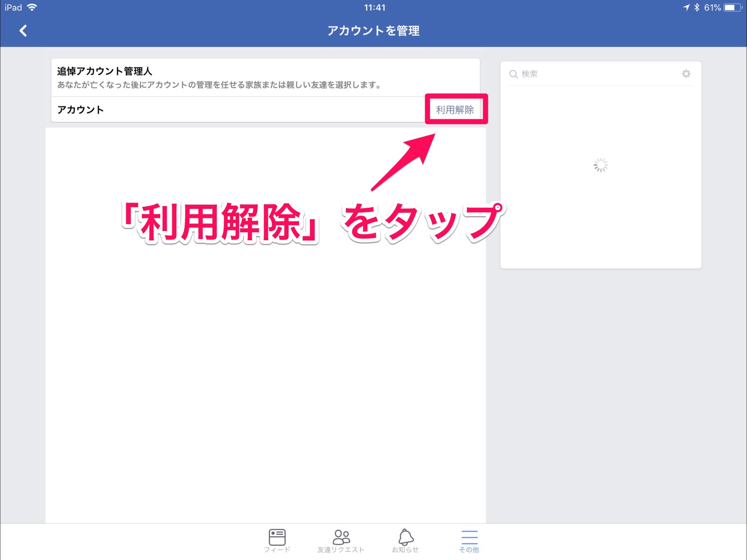747x560 pixels.
Task: Tap the アカウントを管理 page title
Action: pyautogui.click(x=373, y=31)
